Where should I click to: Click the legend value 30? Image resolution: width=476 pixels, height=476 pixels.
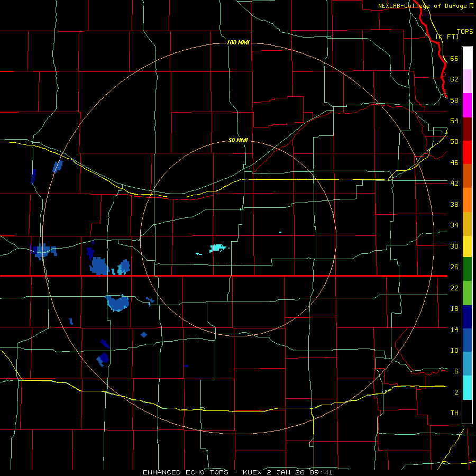point(454,246)
